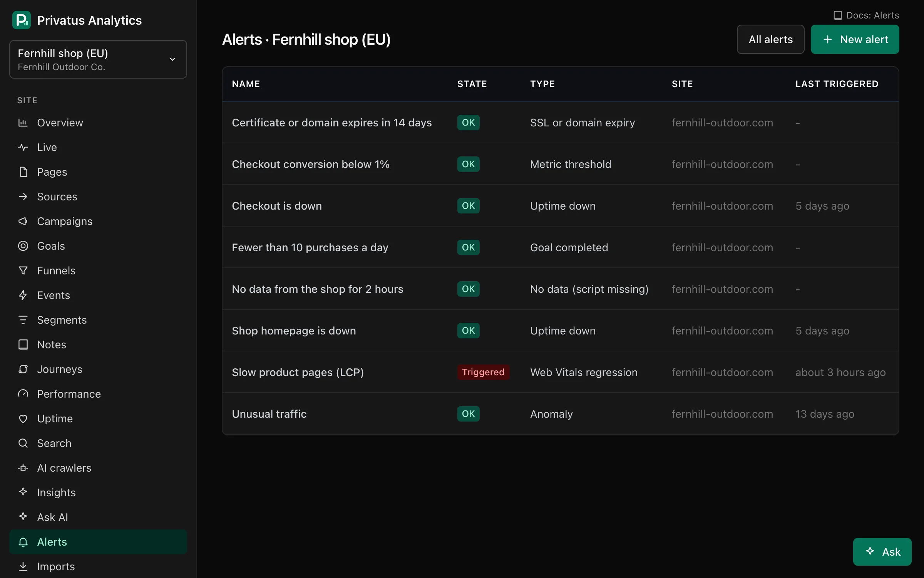The height and width of the screenshot is (578, 924).
Task: Click the Sources arrow icon
Action: pyautogui.click(x=23, y=197)
